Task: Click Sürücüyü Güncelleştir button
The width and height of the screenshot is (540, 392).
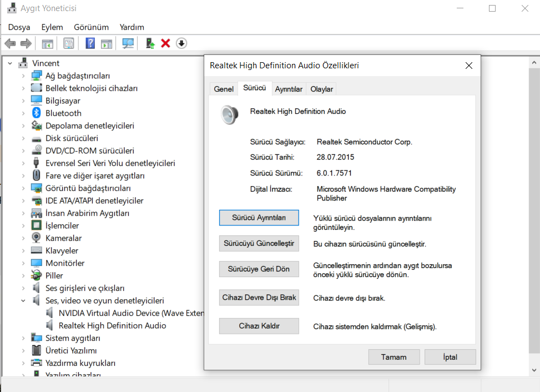Action: (x=259, y=244)
